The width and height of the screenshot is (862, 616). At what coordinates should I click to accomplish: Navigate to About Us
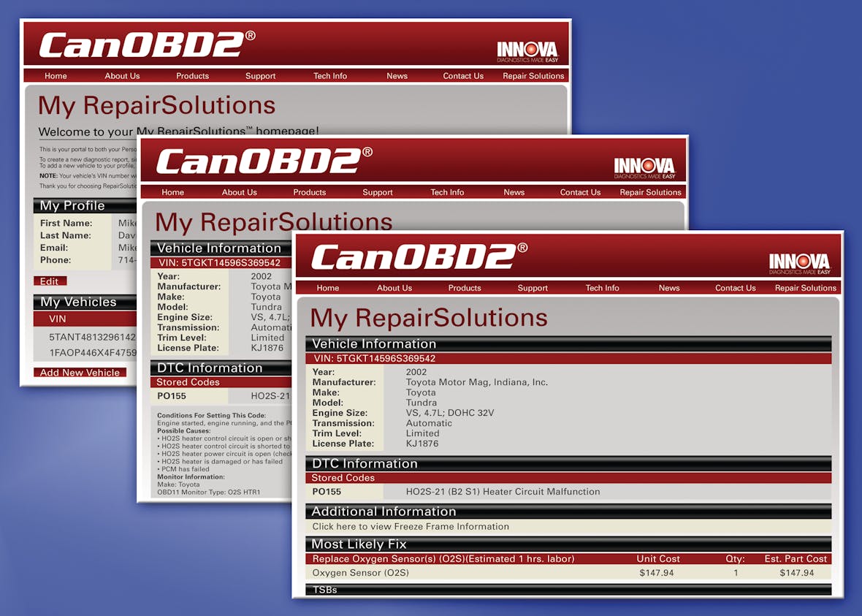coord(394,288)
